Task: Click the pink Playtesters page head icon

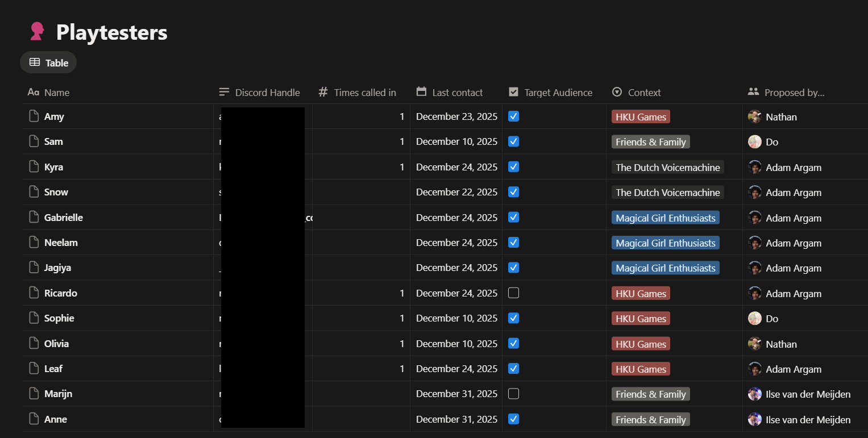Action: tap(37, 32)
